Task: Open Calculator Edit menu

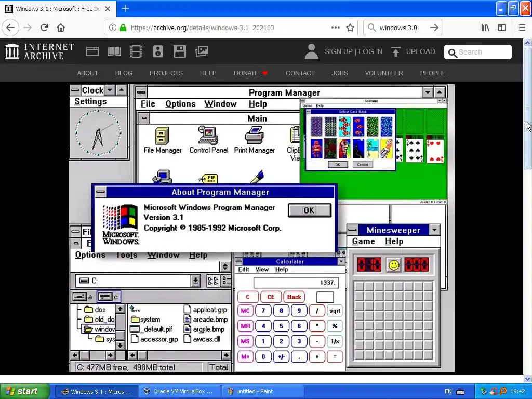Action: 244,270
